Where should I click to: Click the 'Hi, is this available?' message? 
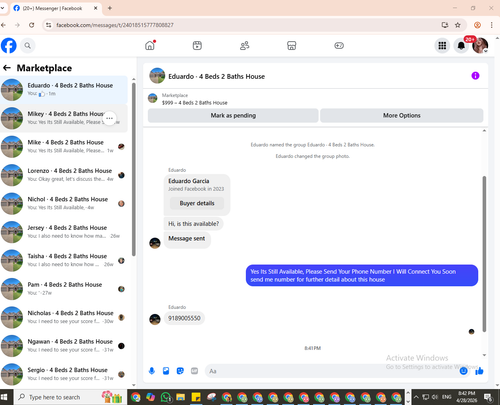point(194,224)
